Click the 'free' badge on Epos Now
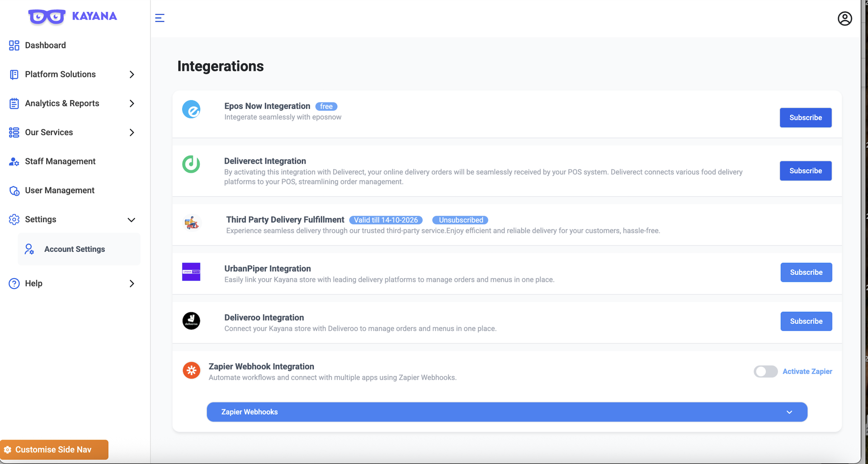868x464 pixels. pos(326,106)
